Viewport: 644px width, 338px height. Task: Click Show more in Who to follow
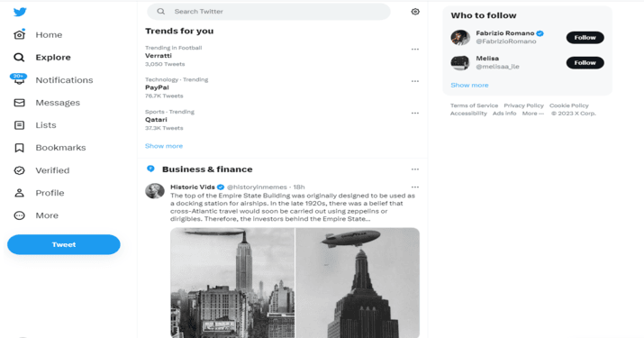coord(469,85)
